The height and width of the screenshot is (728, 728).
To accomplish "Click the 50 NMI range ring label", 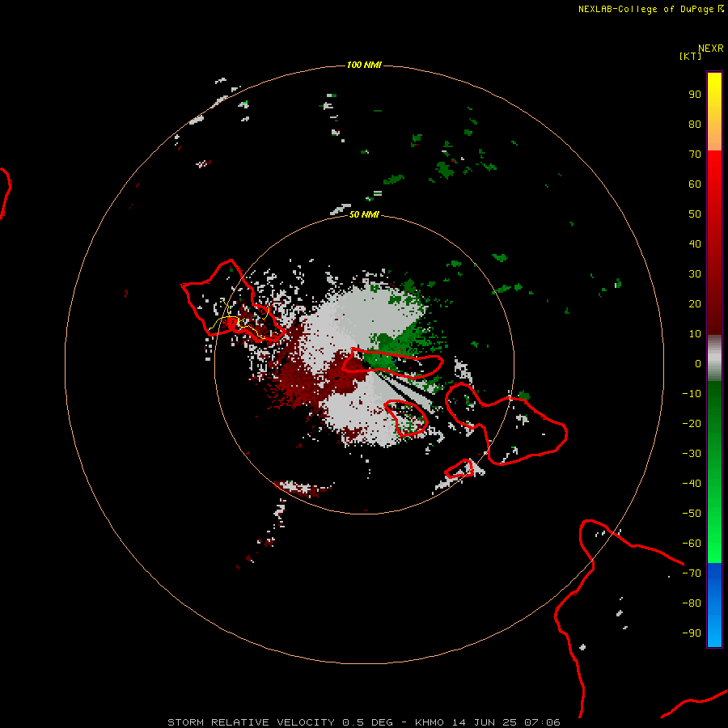I will point(364,214).
